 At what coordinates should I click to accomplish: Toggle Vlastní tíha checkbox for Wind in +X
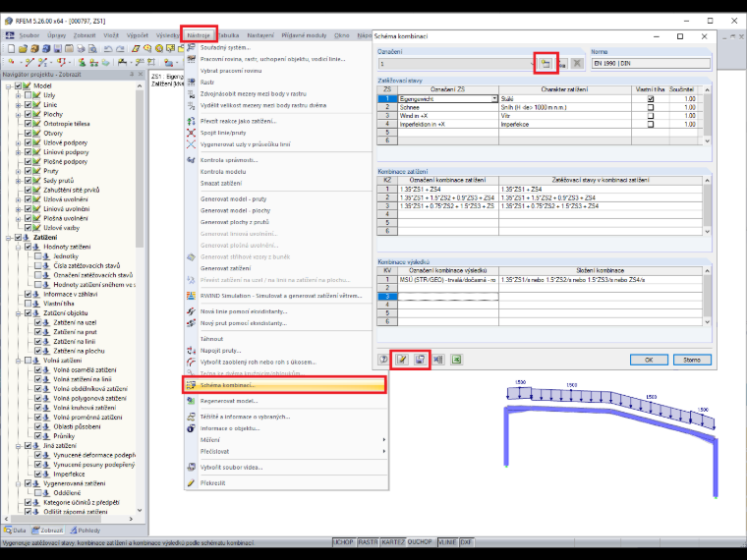coord(651,116)
